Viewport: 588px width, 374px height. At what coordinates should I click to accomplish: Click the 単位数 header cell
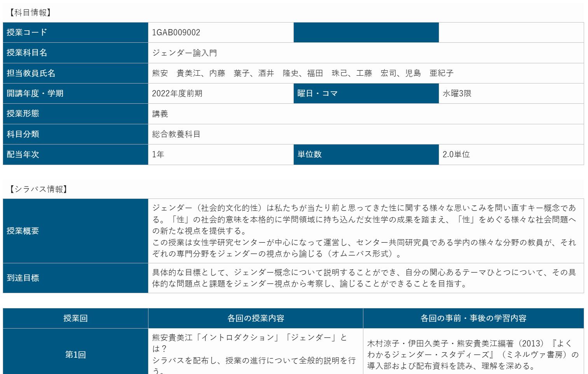pyautogui.click(x=366, y=155)
